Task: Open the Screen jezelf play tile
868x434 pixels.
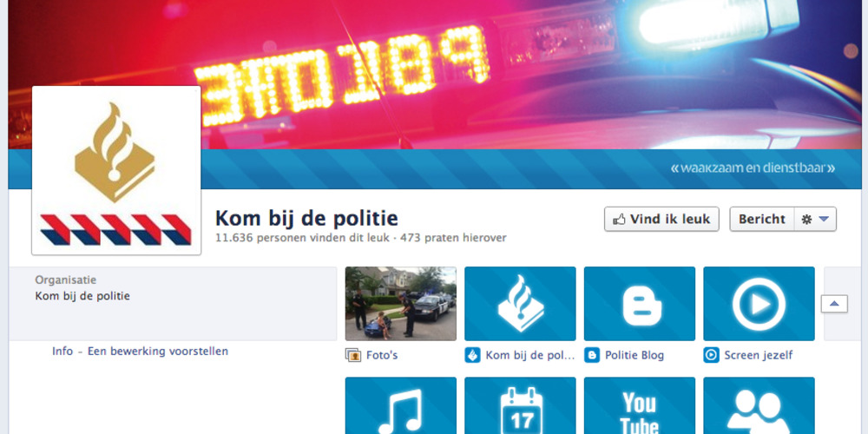Action: [759, 303]
